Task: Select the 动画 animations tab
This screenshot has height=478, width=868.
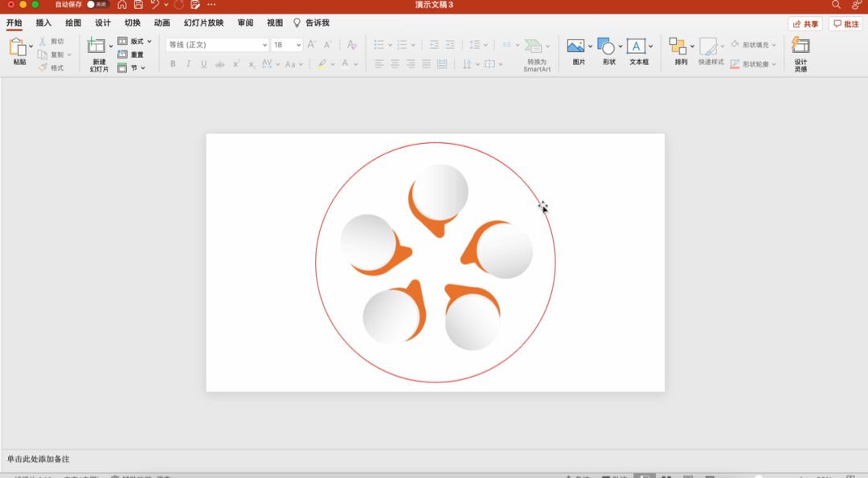Action: click(x=162, y=22)
